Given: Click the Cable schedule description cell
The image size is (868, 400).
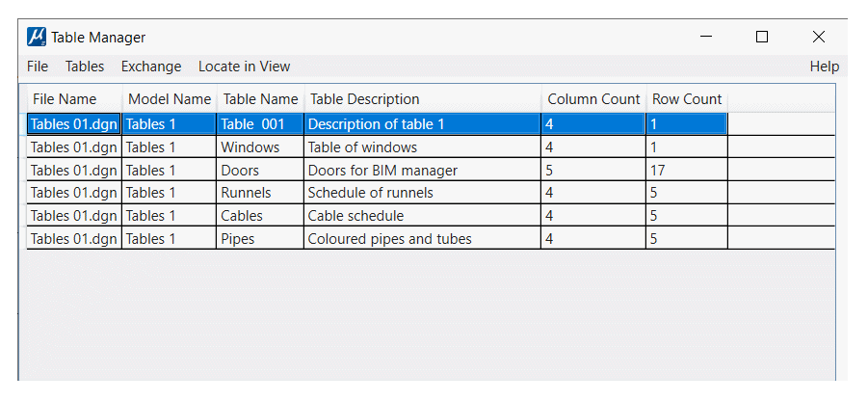Looking at the screenshot, I should [x=422, y=216].
